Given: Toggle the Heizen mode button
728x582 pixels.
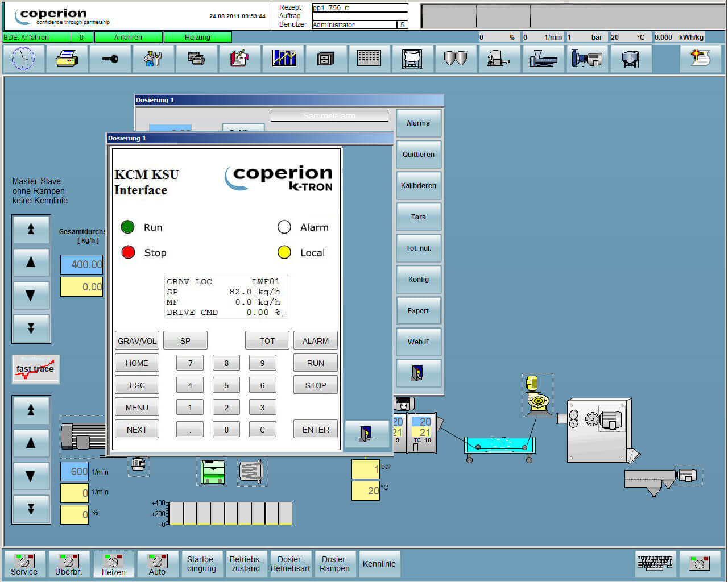Looking at the screenshot, I should (113, 564).
